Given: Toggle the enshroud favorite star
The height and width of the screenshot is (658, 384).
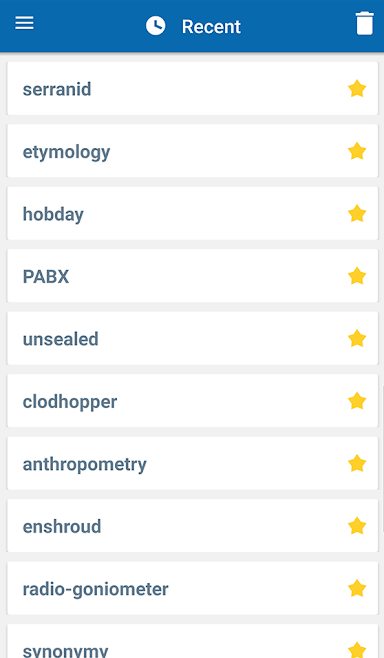Looking at the screenshot, I should (357, 526).
